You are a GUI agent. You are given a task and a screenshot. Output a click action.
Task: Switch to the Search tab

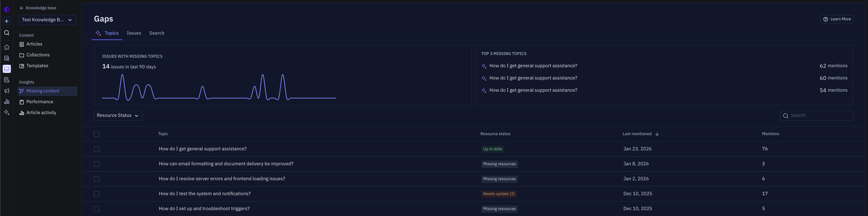[x=157, y=33]
